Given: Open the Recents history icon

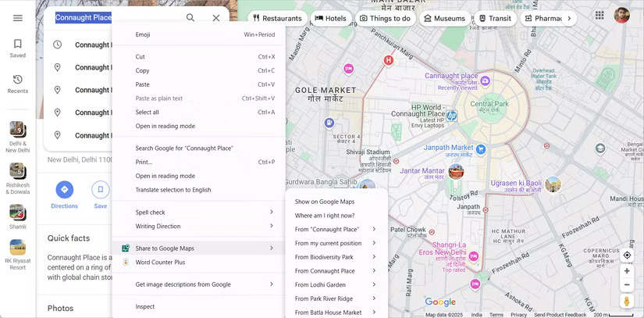Looking at the screenshot, I should (17, 80).
